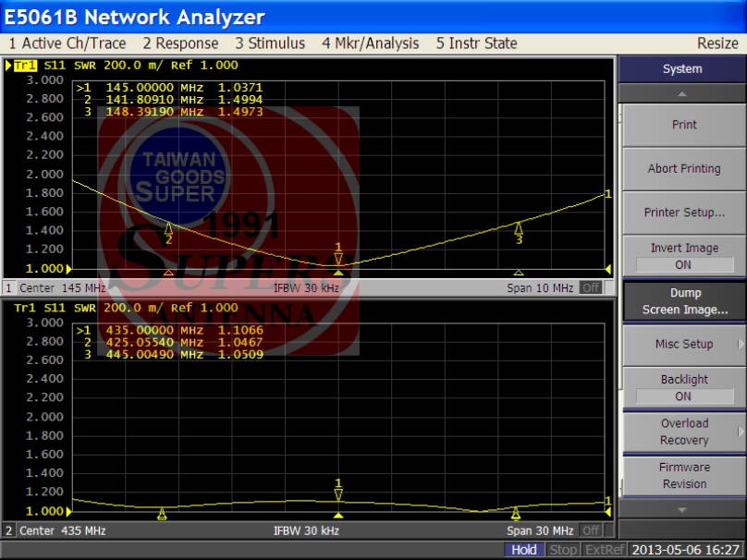Open Printer Setup softkey

pos(683,213)
